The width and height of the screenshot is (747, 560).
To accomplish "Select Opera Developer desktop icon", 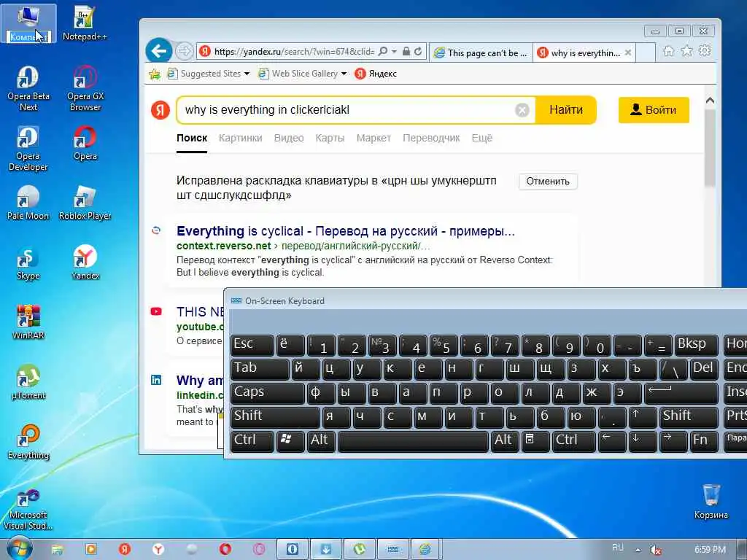I will 28,148.
